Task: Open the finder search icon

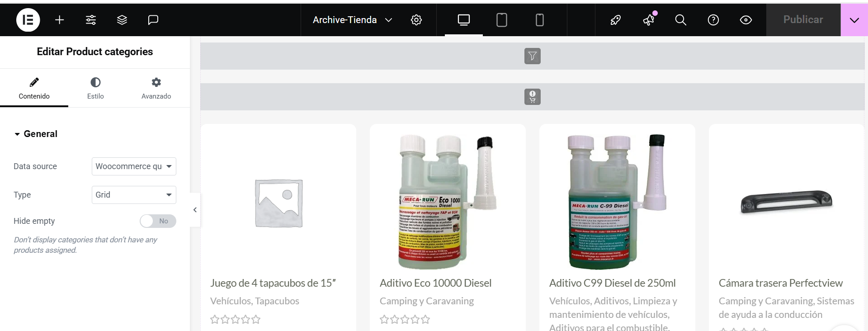Action: pyautogui.click(x=681, y=20)
